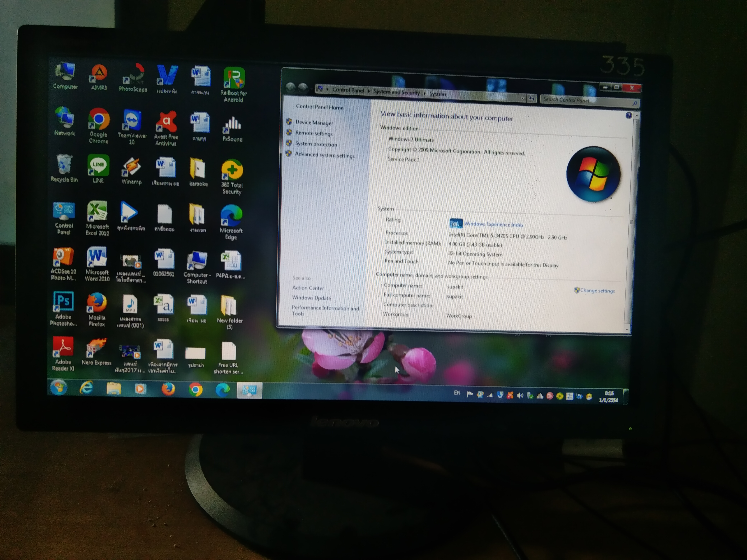Image resolution: width=747 pixels, height=560 pixels.
Task: Open the AIMP3 desktop shortcut
Action: pyautogui.click(x=99, y=77)
